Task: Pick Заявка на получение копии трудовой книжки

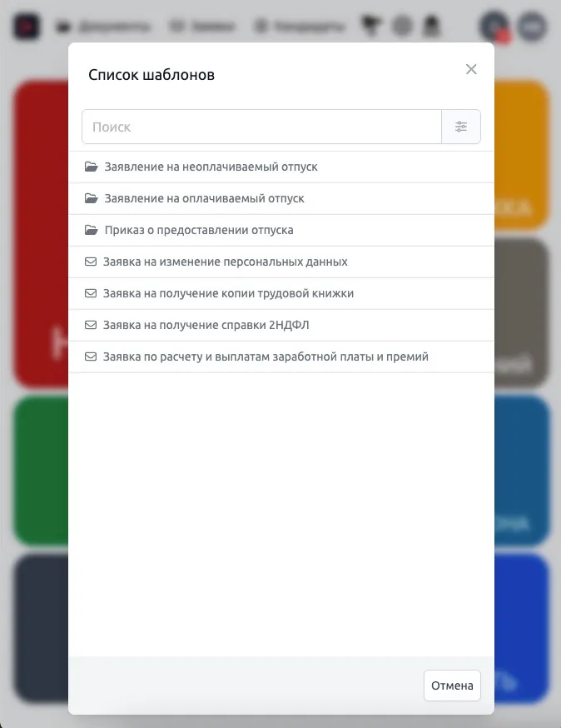Action: point(228,293)
